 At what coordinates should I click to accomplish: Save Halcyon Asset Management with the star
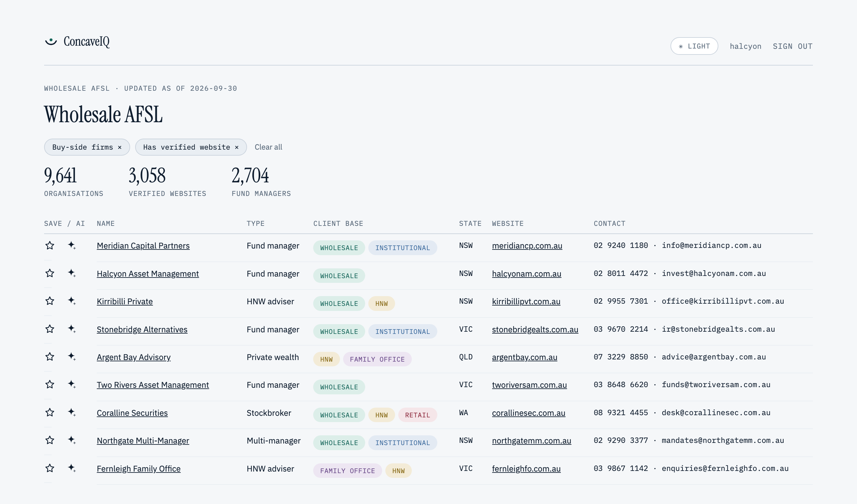click(50, 273)
